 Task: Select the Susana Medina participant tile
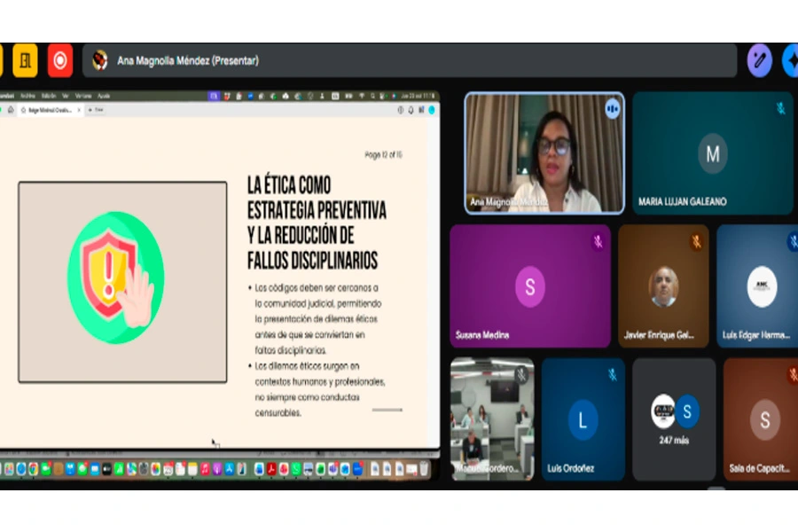tap(529, 286)
